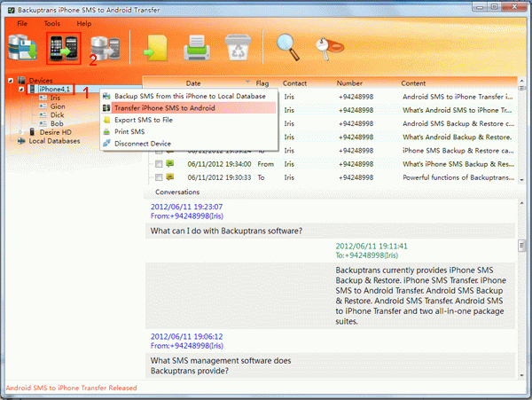Click Backuptrans app icon in title bar
532x400 pixels.
tap(12, 10)
